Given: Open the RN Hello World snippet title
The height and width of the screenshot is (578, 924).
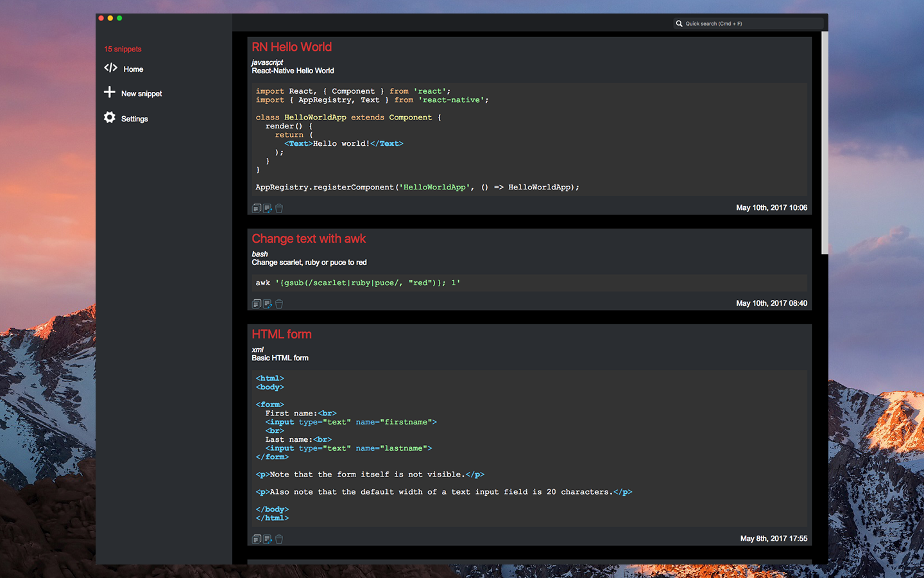Looking at the screenshot, I should (292, 47).
